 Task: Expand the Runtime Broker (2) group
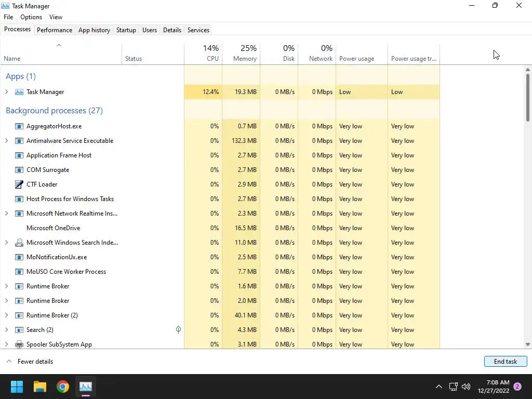pyautogui.click(x=6, y=315)
